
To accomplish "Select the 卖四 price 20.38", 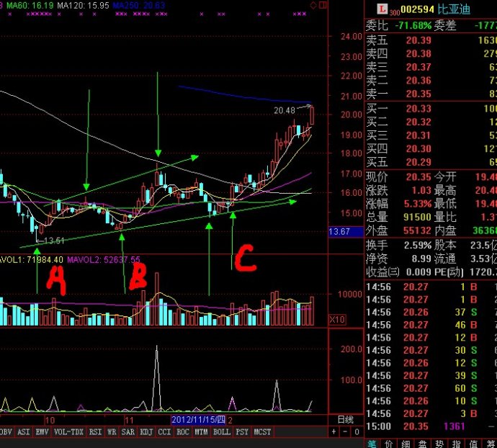I will tap(418, 53).
